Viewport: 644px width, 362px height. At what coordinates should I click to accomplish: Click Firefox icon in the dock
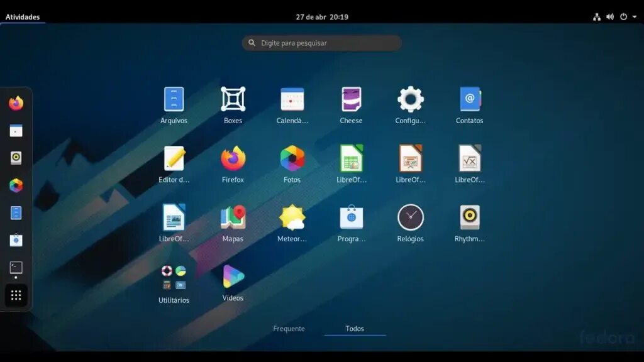(x=16, y=103)
